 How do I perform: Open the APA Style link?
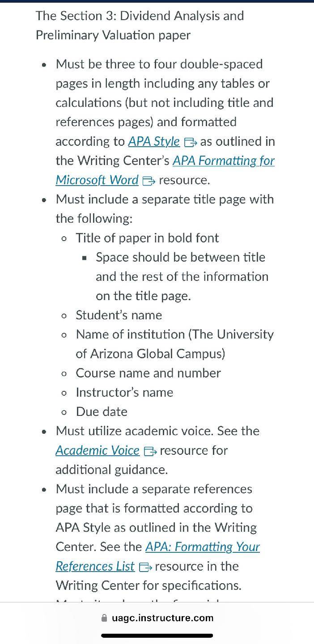[x=154, y=141]
